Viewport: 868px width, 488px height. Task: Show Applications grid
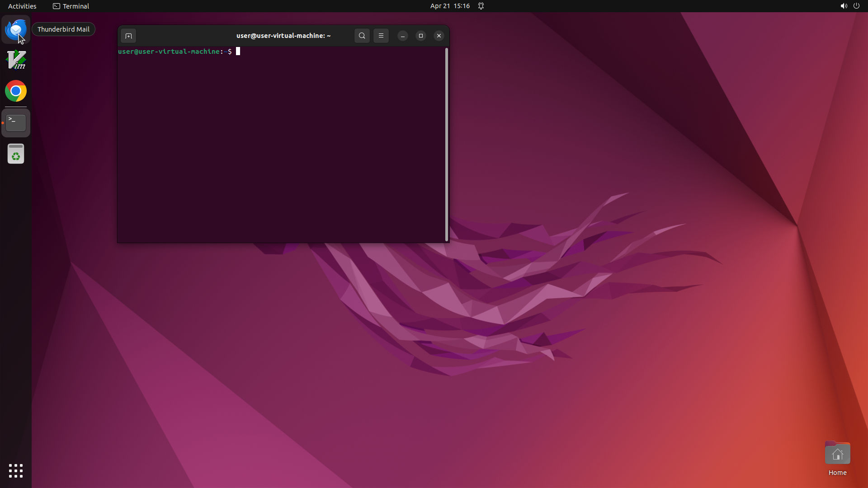pyautogui.click(x=16, y=470)
